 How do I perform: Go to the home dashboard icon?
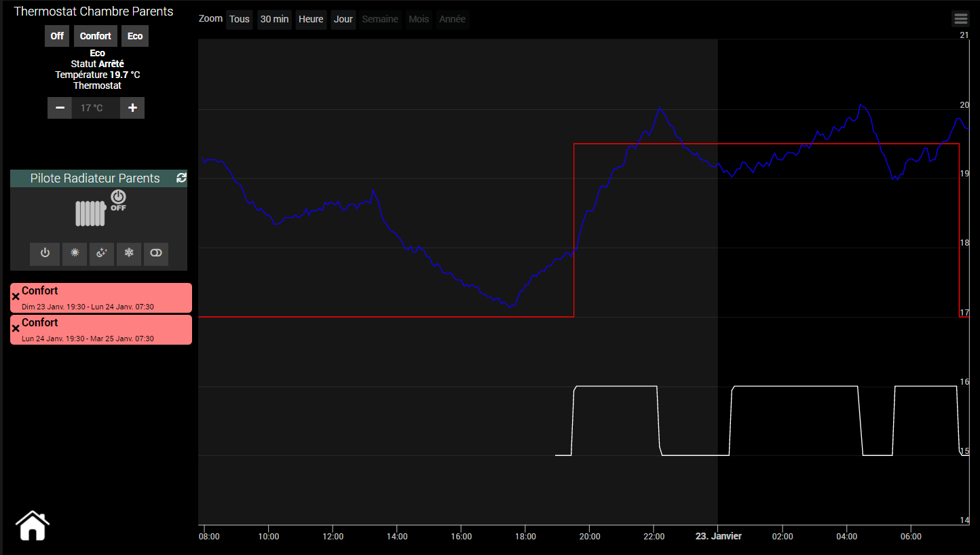pos(33,526)
